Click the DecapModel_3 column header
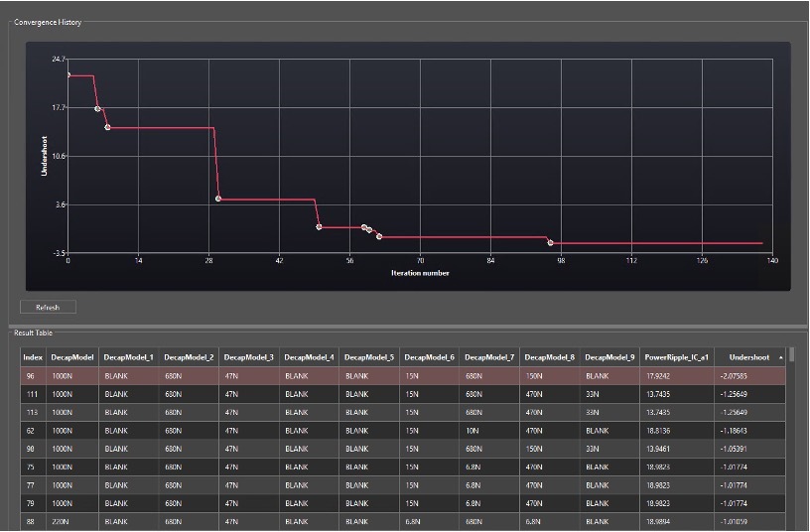The image size is (810, 532). (x=249, y=357)
